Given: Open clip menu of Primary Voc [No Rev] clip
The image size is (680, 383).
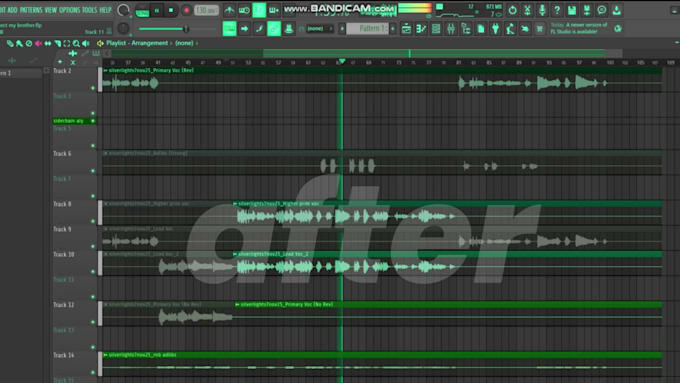Looking at the screenshot, I should point(237,304).
